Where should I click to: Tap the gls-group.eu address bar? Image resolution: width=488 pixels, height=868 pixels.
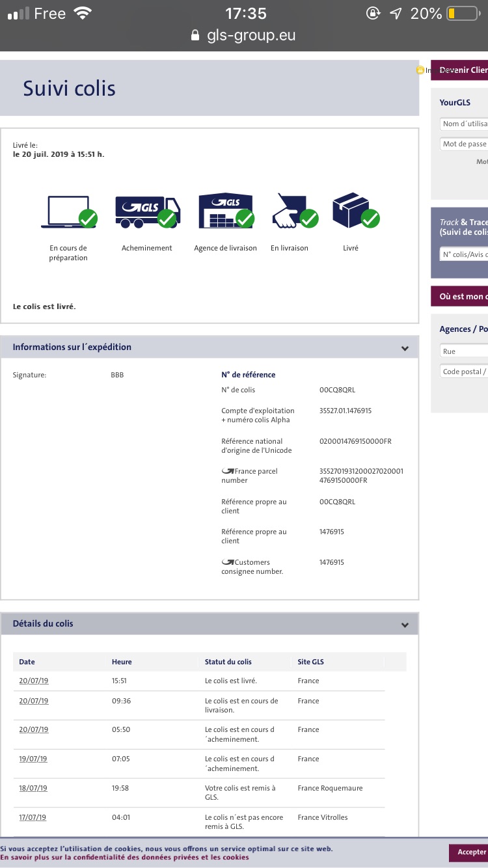tap(244, 36)
